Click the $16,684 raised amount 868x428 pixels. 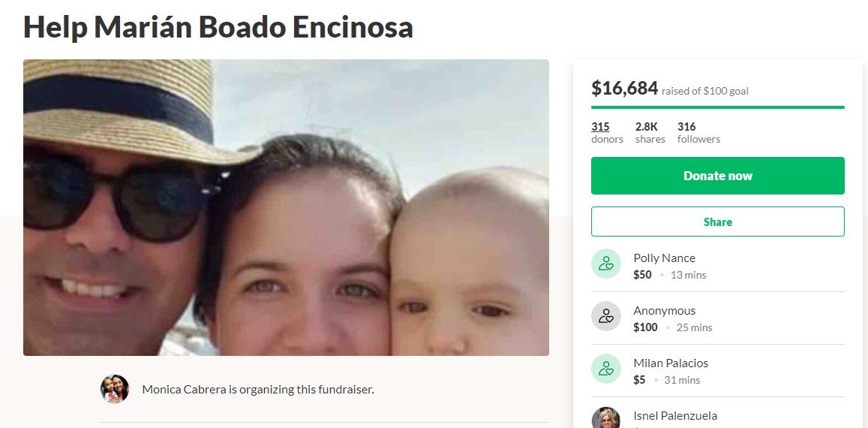624,88
